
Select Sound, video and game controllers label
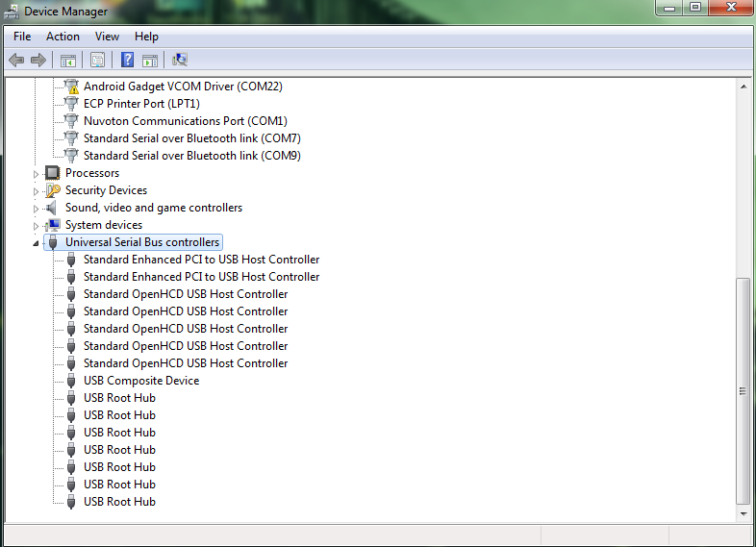click(x=154, y=208)
